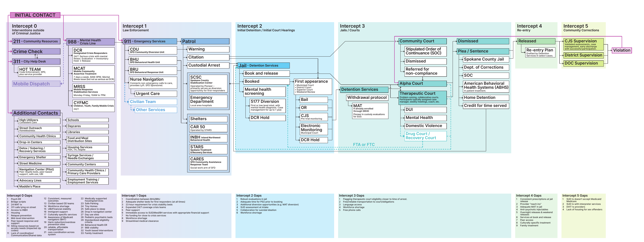Click the 988 Mental Health Crisis Line box
This screenshot has height=242, width=644.
coord(90,42)
